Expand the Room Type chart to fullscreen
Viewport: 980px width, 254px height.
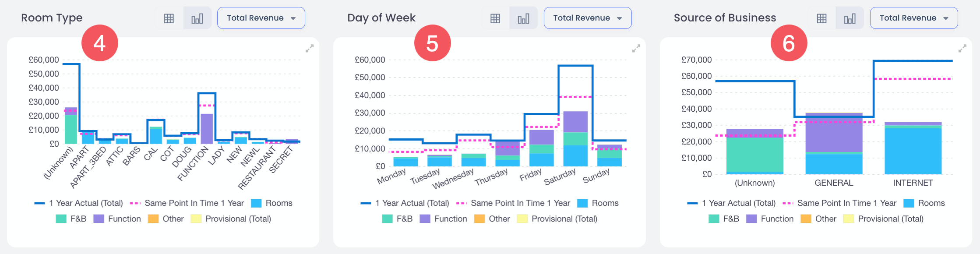tap(310, 49)
